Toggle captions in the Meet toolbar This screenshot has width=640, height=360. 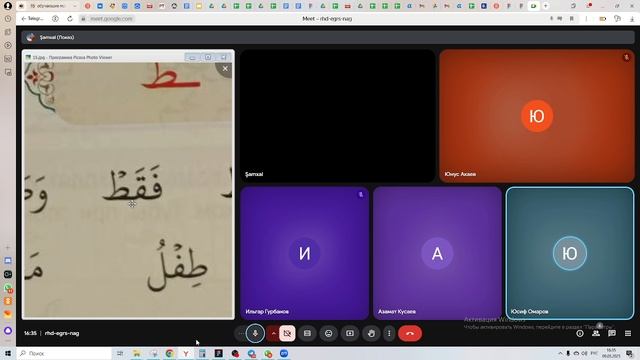pos(307,333)
